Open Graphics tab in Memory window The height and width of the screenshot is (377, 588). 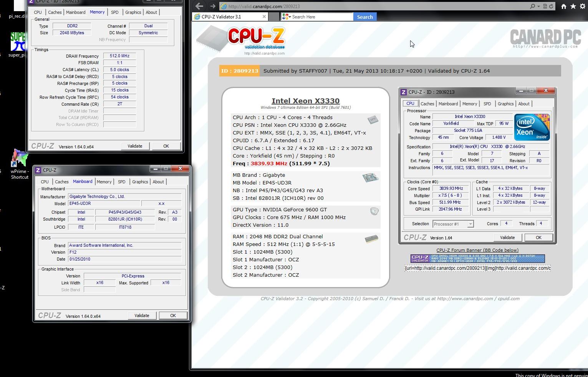pos(133,12)
